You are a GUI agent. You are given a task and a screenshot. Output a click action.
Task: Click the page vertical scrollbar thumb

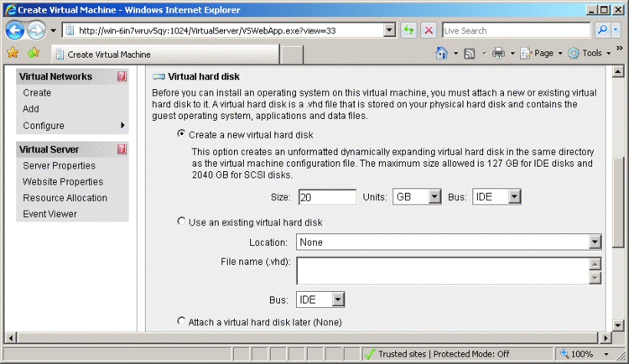(618, 202)
